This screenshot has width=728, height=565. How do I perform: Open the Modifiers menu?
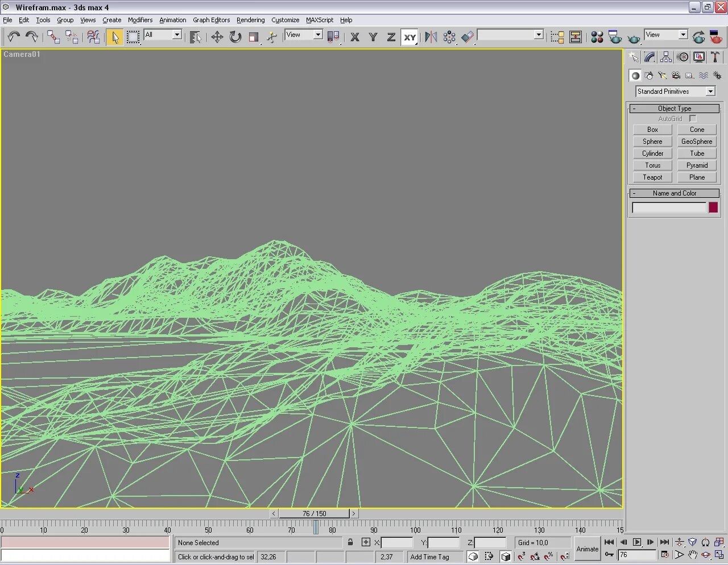140,20
